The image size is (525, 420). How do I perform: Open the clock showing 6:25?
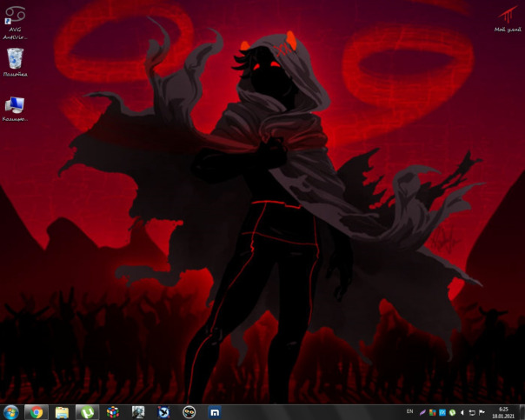503,413
